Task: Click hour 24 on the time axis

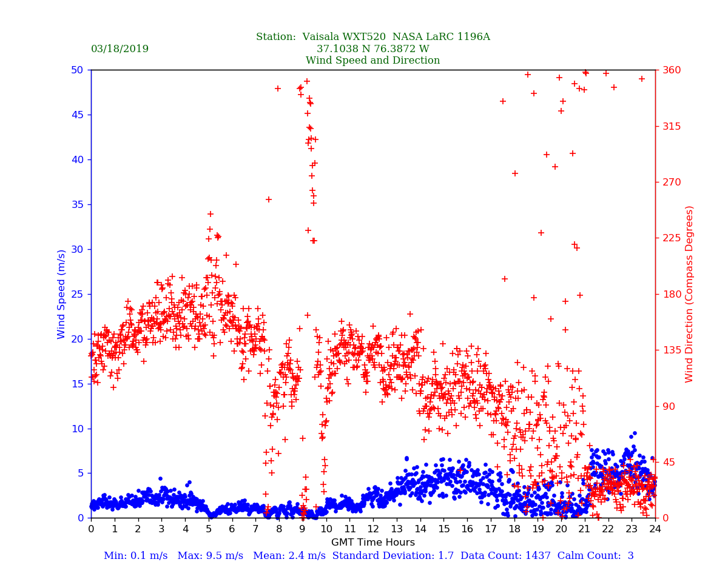Action: pos(655,529)
